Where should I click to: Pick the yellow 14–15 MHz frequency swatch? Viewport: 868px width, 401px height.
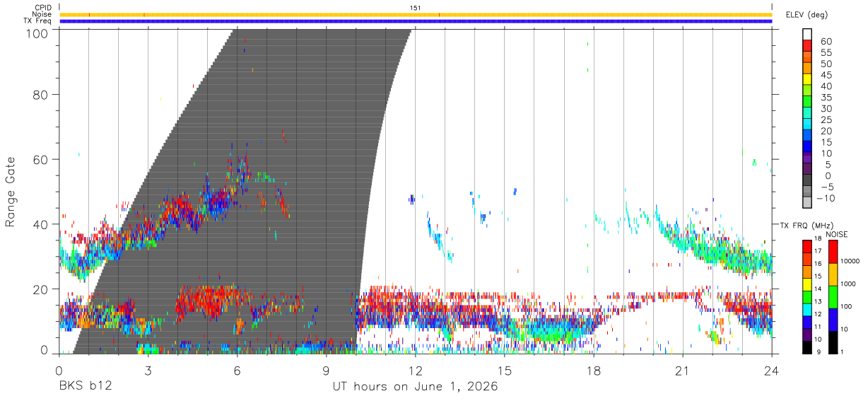807,284
